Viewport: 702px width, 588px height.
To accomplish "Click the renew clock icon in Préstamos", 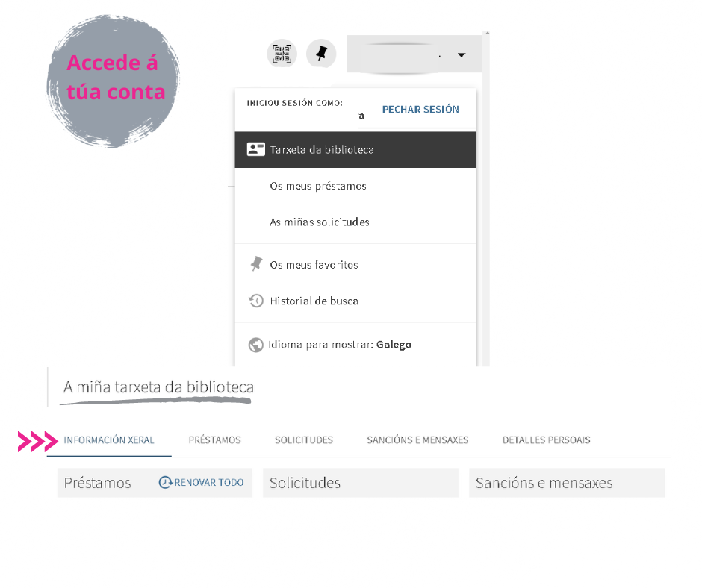I will (x=165, y=482).
